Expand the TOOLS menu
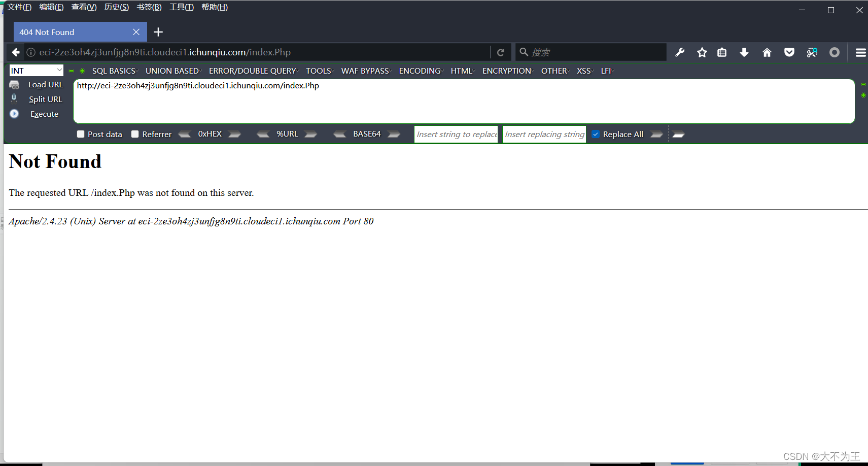This screenshot has width=868, height=466. click(x=320, y=71)
